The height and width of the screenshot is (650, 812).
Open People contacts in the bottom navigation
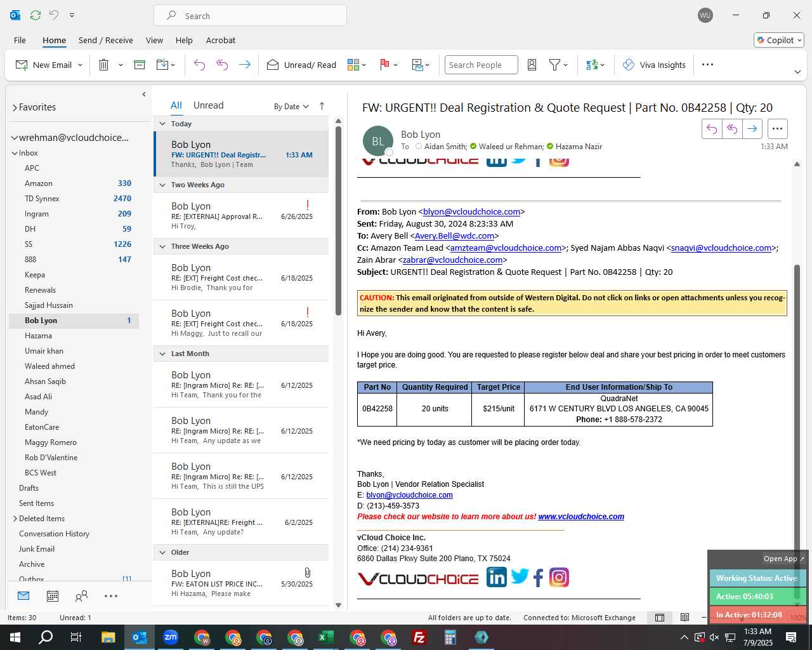click(81, 596)
